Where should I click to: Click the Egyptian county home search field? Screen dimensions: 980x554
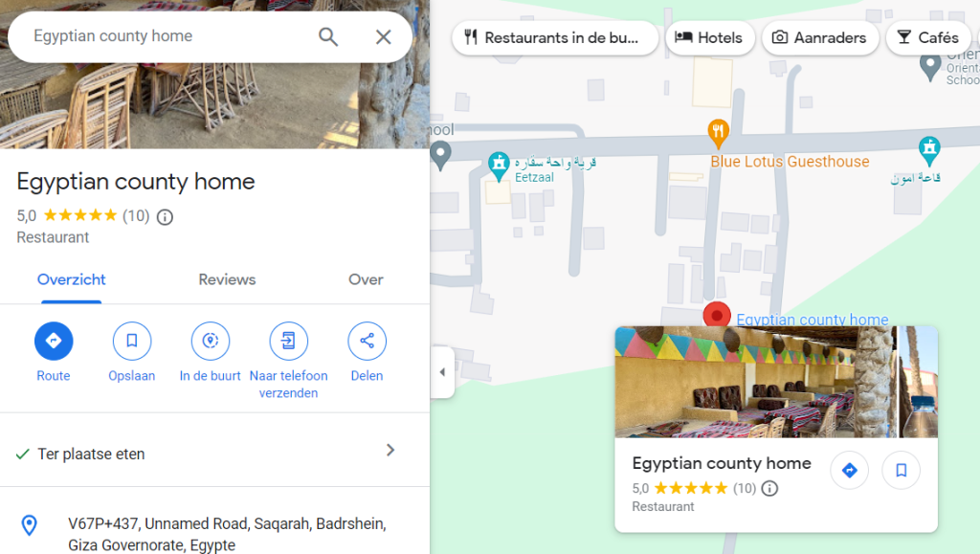point(168,37)
